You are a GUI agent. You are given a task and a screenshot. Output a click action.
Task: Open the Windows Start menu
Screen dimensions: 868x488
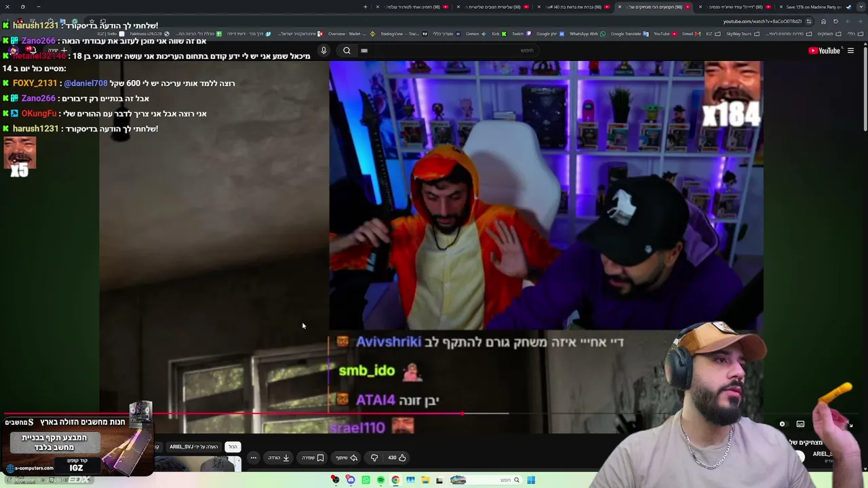pyautogui.click(x=531, y=480)
